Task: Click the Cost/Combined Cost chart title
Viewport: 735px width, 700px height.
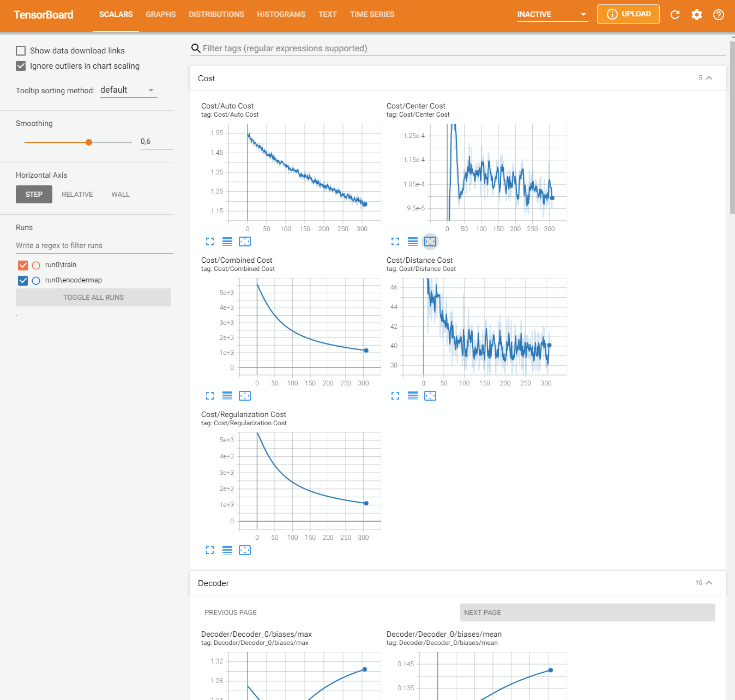Action: click(237, 261)
